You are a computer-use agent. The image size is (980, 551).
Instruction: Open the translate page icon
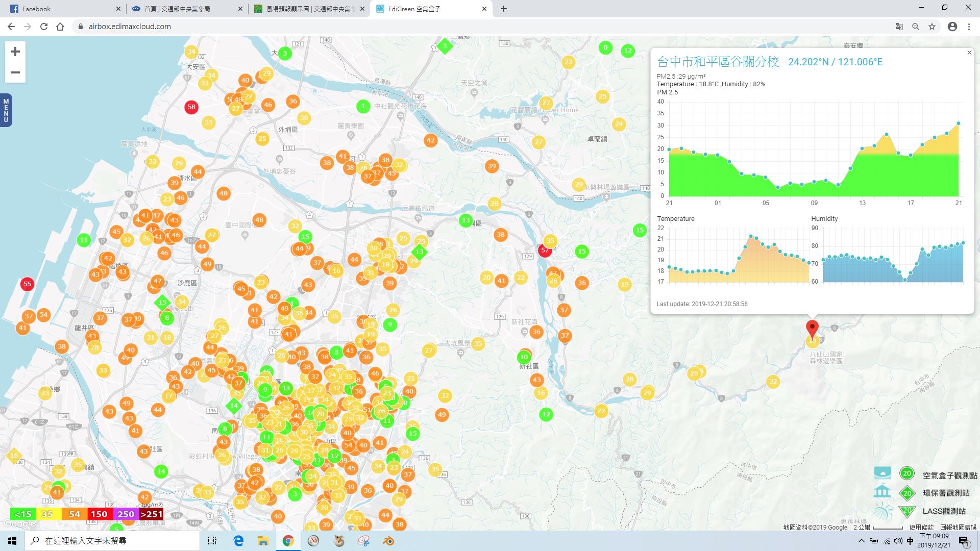tap(899, 27)
